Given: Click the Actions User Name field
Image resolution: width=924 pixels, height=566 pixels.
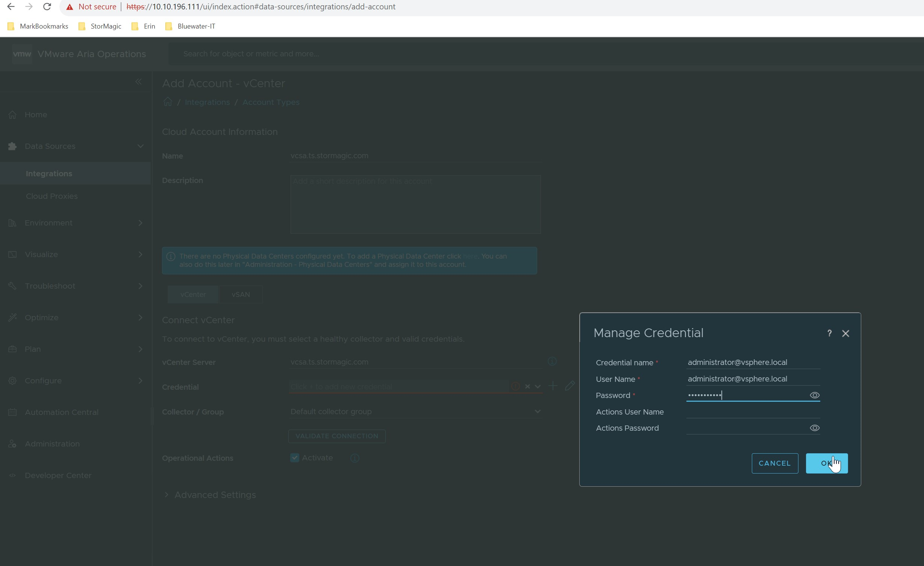Looking at the screenshot, I should pyautogui.click(x=753, y=412).
